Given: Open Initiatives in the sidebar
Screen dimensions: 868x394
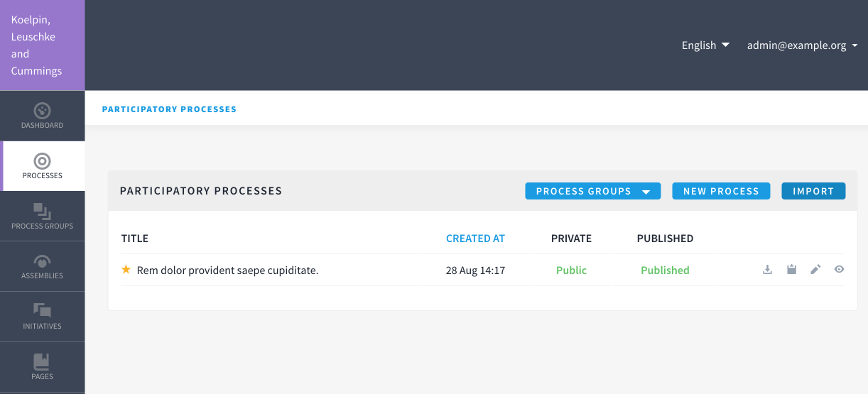Looking at the screenshot, I should (43, 317).
